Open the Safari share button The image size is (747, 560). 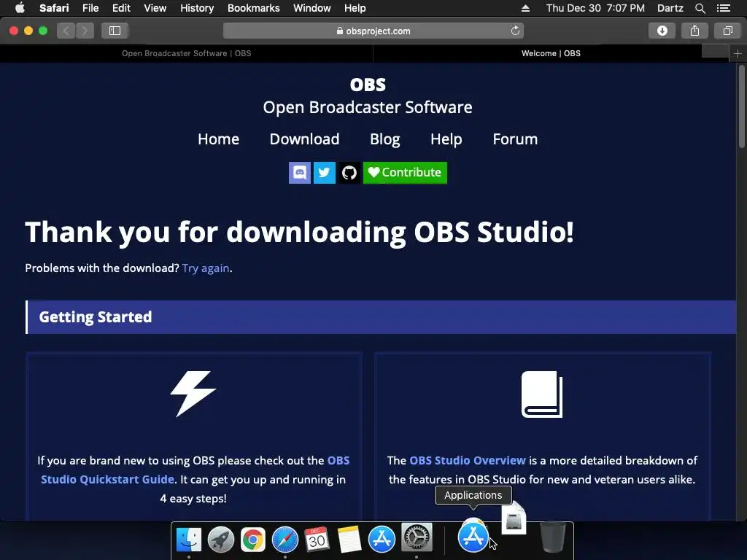694,31
